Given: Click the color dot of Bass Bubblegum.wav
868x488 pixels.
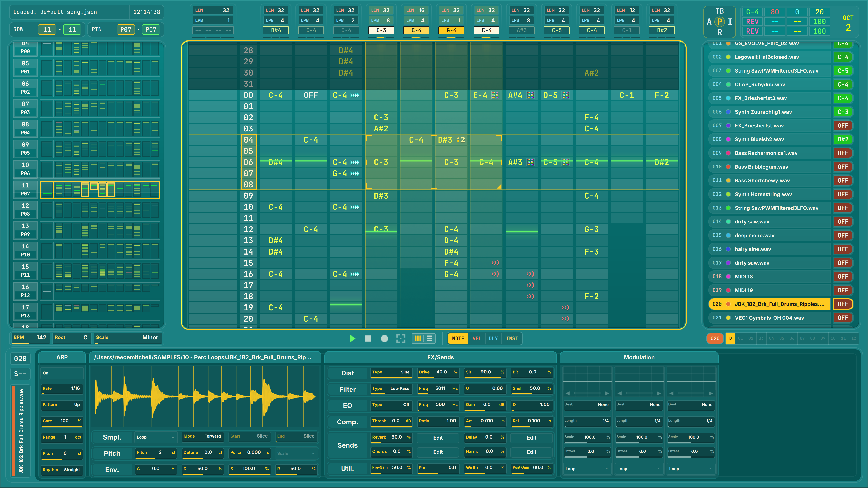Looking at the screenshot, I should [x=728, y=167].
